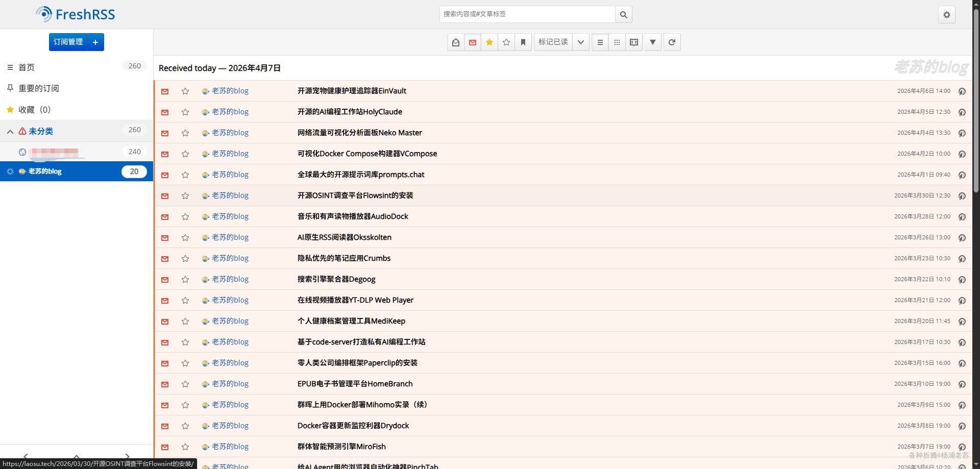This screenshot has height=469, width=980.
Task: Switch to the reader view
Action: click(634, 42)
